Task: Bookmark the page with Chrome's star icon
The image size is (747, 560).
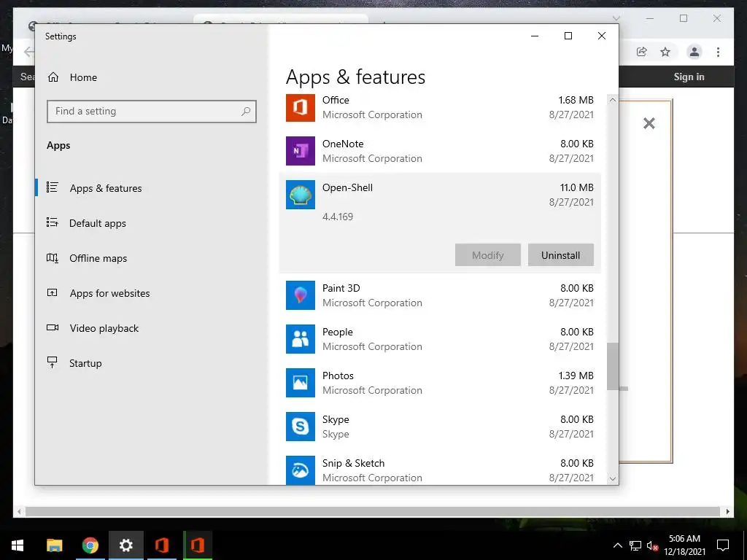Action: click(x=665, y=52)
